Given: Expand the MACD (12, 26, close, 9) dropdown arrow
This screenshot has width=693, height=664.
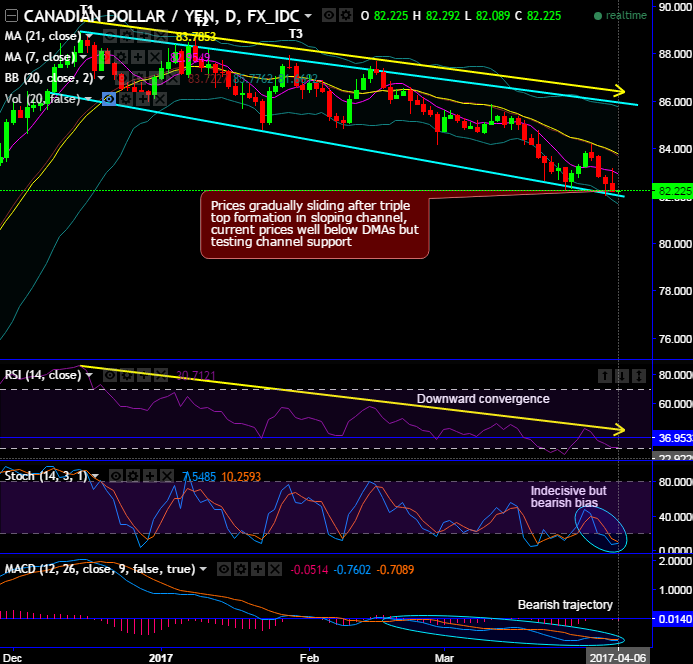Looking at the screenshot, I should (x=203, y=569).
